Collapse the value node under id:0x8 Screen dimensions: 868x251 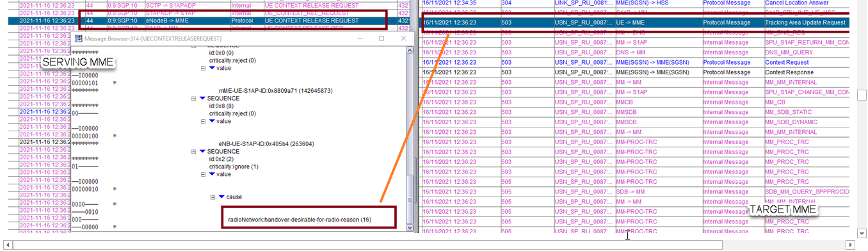(204, 121)
